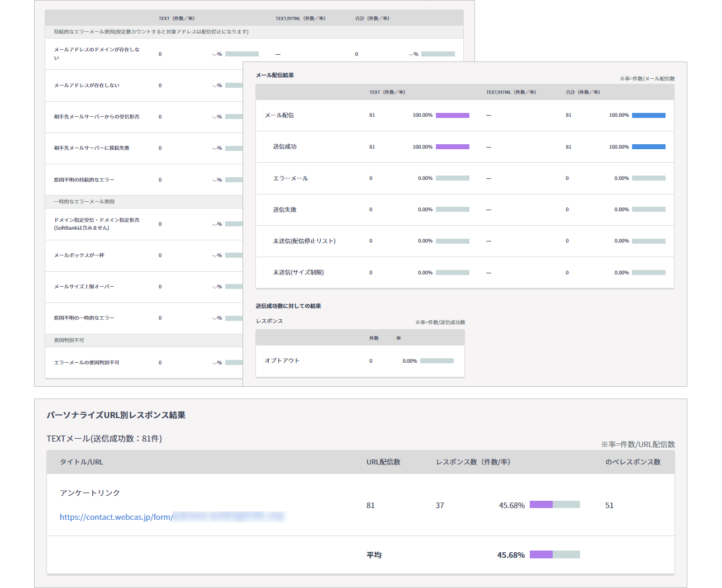Click the URL配信数 column header
722x588 pixels.
tap(383, 462)
